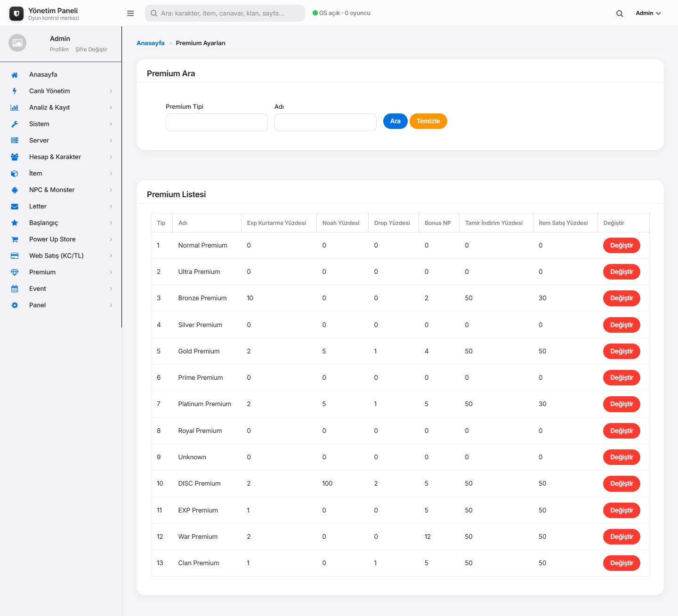
Task: Click Değiştir for DISC Premium row
Action: click(x=621, y=483)
